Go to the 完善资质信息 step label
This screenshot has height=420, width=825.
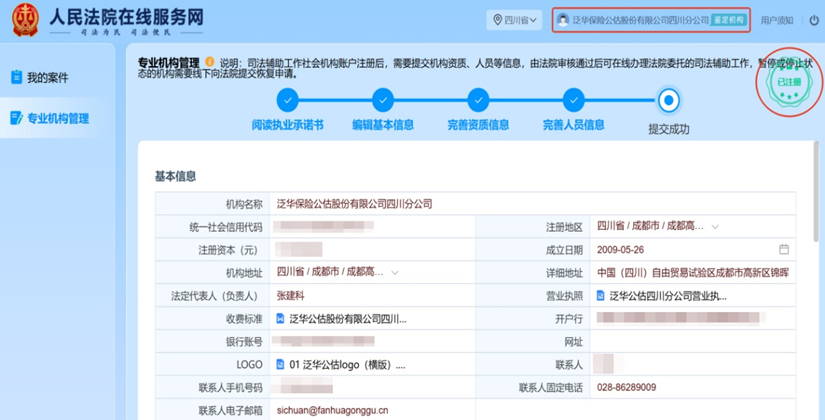click(x=478, y=125)
